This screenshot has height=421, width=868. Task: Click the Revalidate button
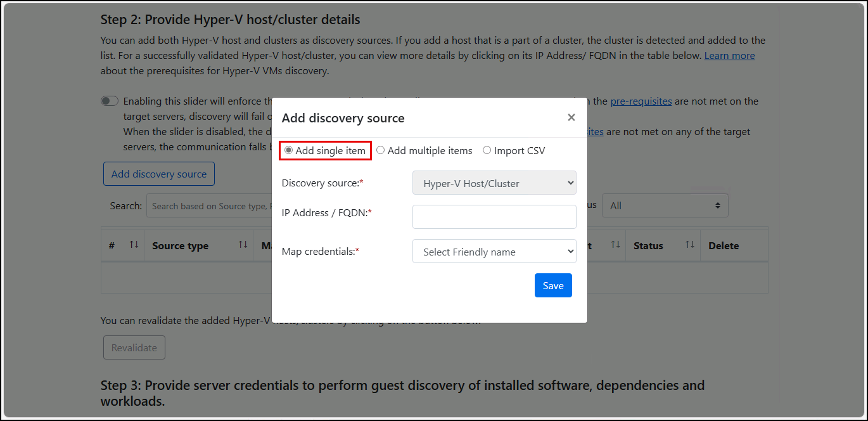134,347
